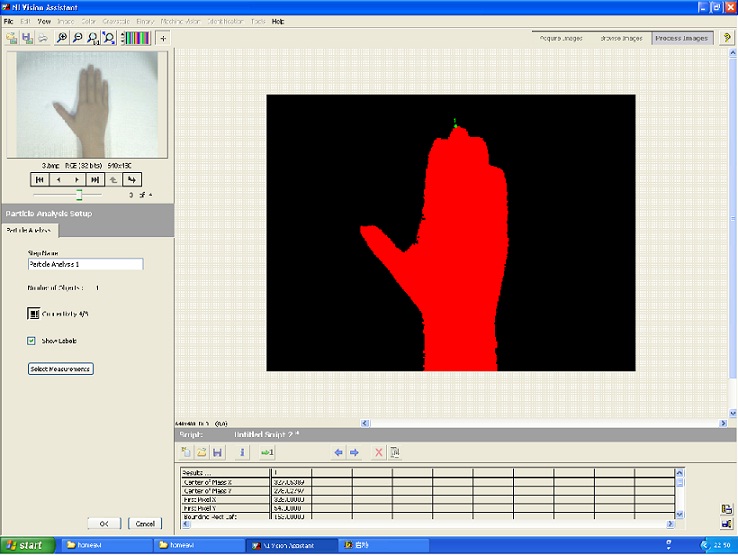Click the Step Name input field
This screenshot has width=738, height=556.
click(x=85, y=264)
